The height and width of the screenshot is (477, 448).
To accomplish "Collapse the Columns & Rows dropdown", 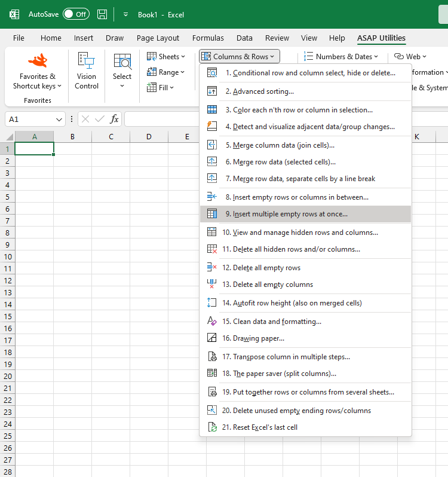I will coord(239,57).
